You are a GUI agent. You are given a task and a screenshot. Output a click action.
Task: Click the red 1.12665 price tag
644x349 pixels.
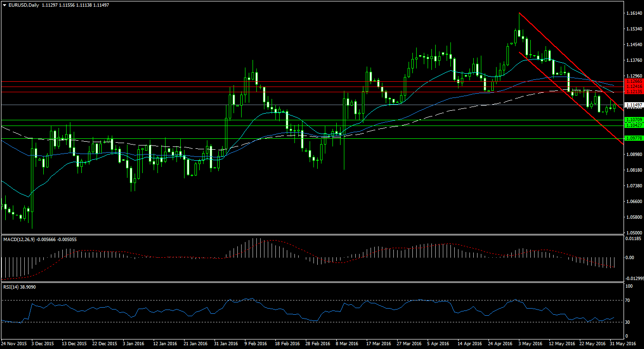(x=634, y=82)
